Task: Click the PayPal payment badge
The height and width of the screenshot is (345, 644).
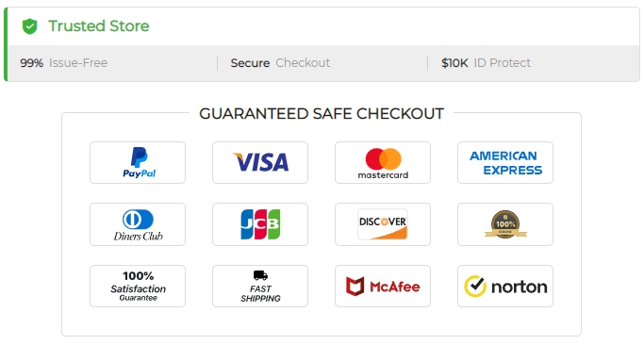Action: [x=138, y=163]
